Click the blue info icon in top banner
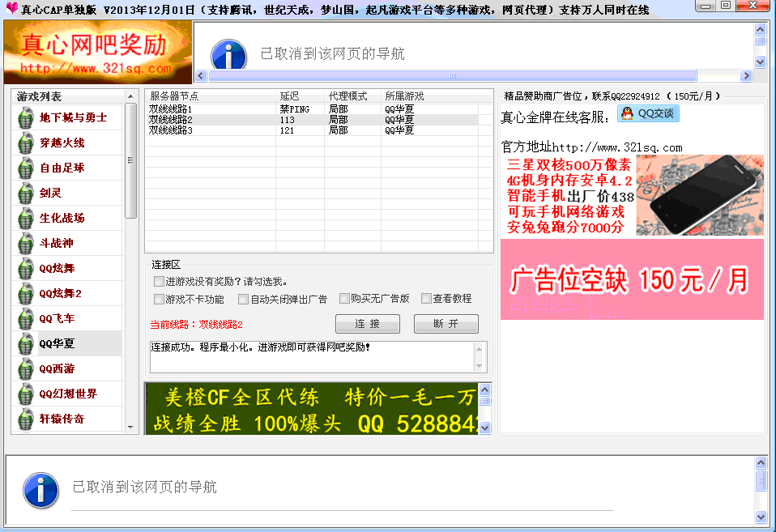 click(x=228, y=54)
